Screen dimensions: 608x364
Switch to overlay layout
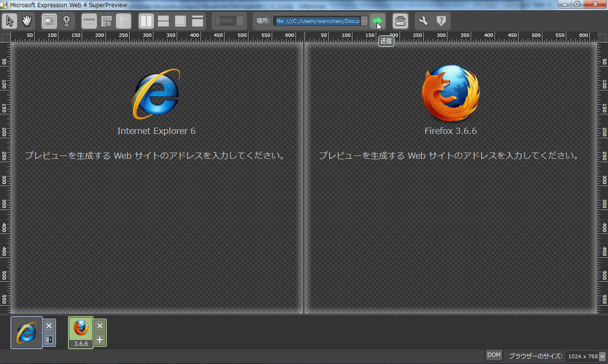180,21
